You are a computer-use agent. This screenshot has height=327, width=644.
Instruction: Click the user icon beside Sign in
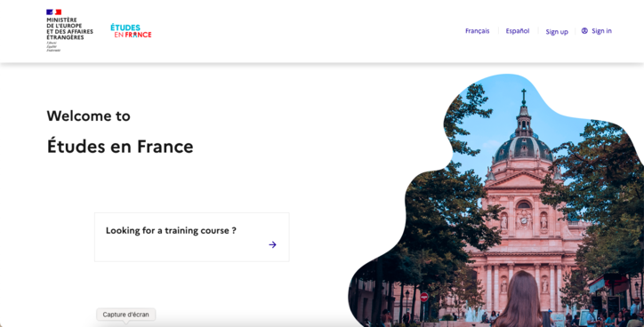584,31
